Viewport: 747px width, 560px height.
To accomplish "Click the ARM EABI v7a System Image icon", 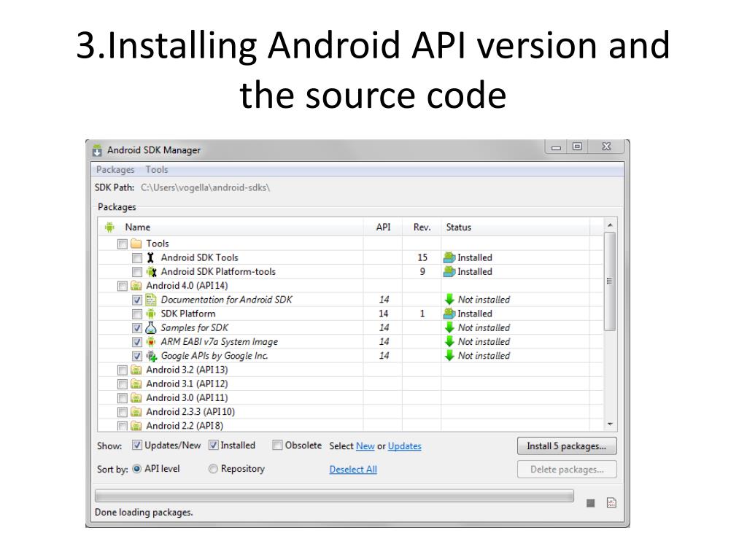I will [x=150, y=342].
